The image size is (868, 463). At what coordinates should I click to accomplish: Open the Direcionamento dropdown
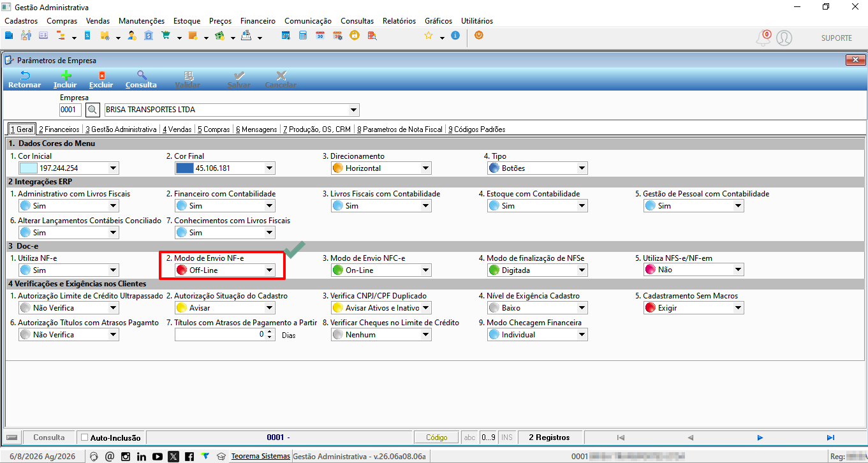click(x=425, y=168)
